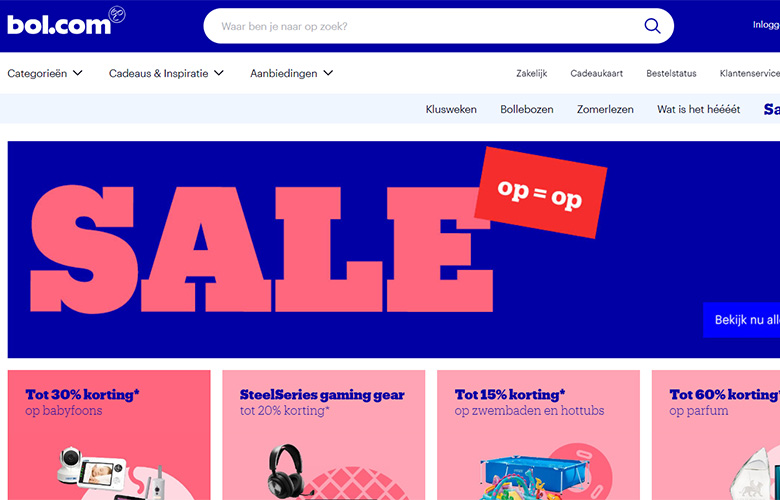Select the Klusweken promo tab
Image resolution: width=780 pixels, height=500 pixels.
451,109
